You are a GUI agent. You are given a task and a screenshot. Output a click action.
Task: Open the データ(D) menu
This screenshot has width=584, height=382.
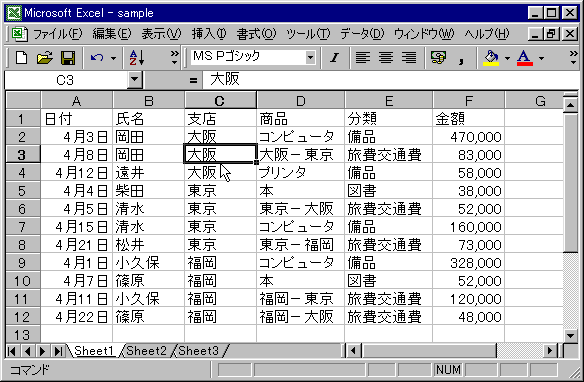coord(362,34)
